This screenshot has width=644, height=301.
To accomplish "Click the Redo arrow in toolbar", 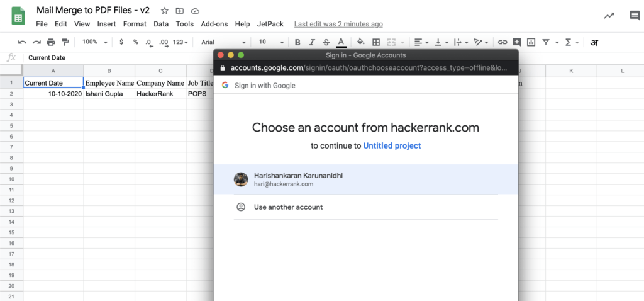I will (x=36, y=42).
